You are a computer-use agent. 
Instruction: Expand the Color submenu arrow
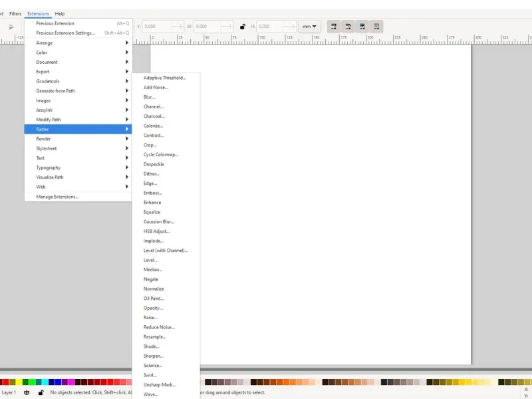[x=127, y=53]
